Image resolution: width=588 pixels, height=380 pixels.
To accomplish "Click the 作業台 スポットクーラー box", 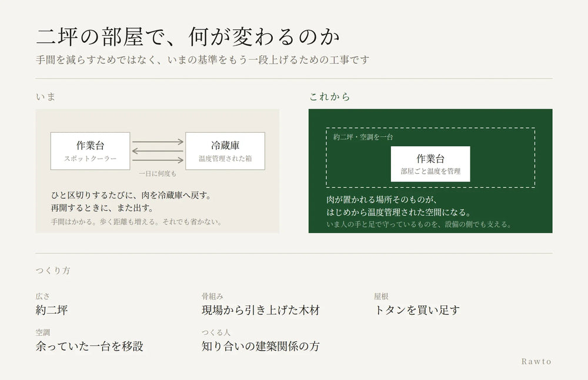I will click(x=91, y=151).
